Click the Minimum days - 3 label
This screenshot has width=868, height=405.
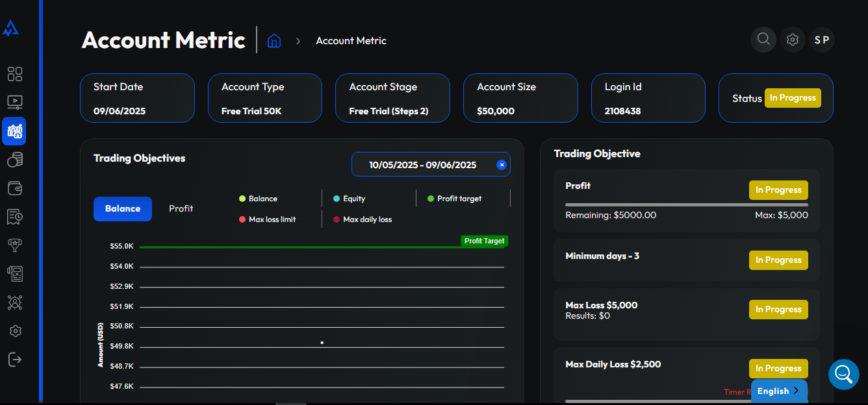(x=602, y=256)
